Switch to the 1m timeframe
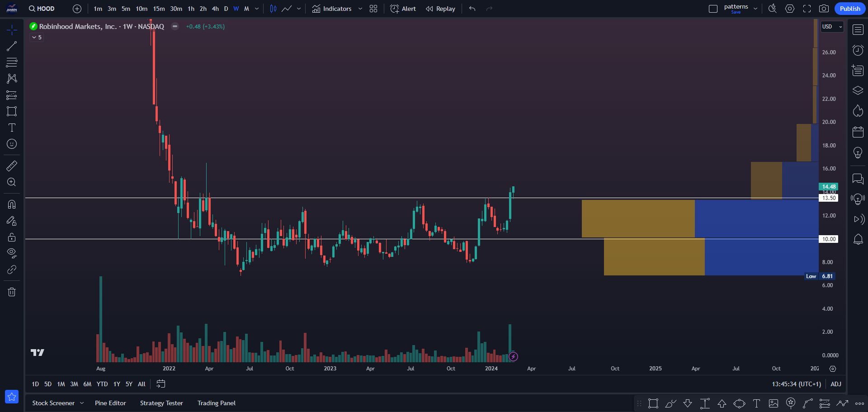This screenshot has height=412, width=868. pyautogui.click(x=98, y=9)
